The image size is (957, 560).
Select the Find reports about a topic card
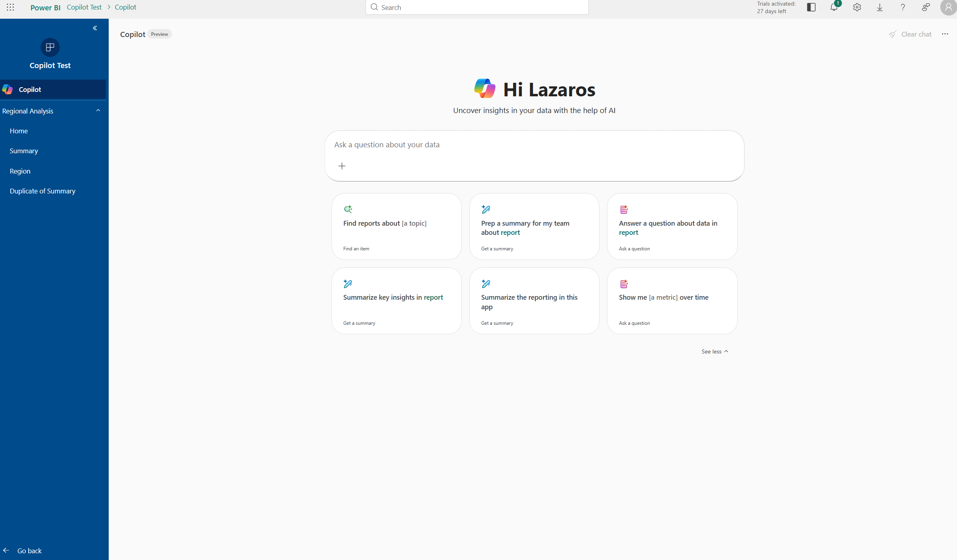click(x=396, y=226)
